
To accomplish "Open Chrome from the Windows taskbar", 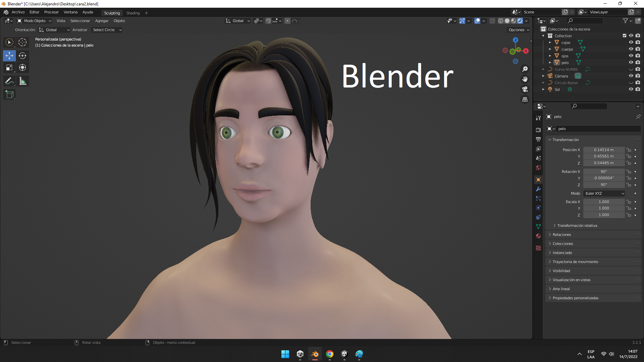I will [x=330, y=354].
